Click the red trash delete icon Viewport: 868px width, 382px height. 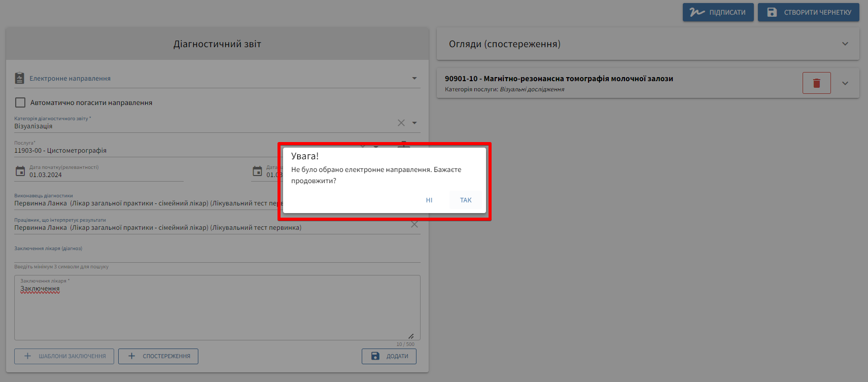click(816, 83)
